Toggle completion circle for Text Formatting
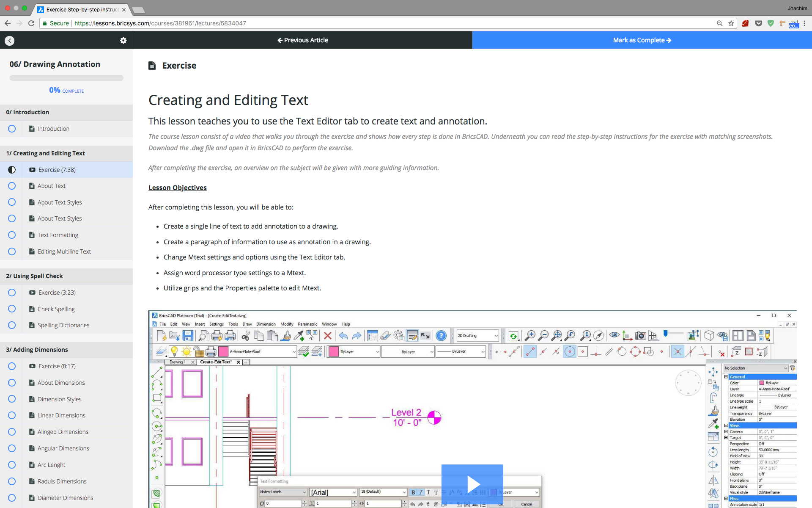Viewport: 812px width, 508px height. click(12, 235)
